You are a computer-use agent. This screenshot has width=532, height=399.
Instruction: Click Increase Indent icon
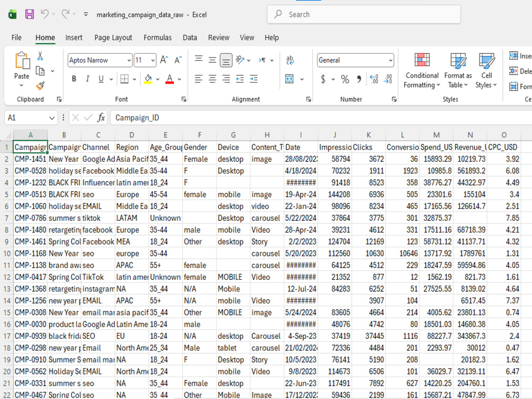(x=253, y=79)
